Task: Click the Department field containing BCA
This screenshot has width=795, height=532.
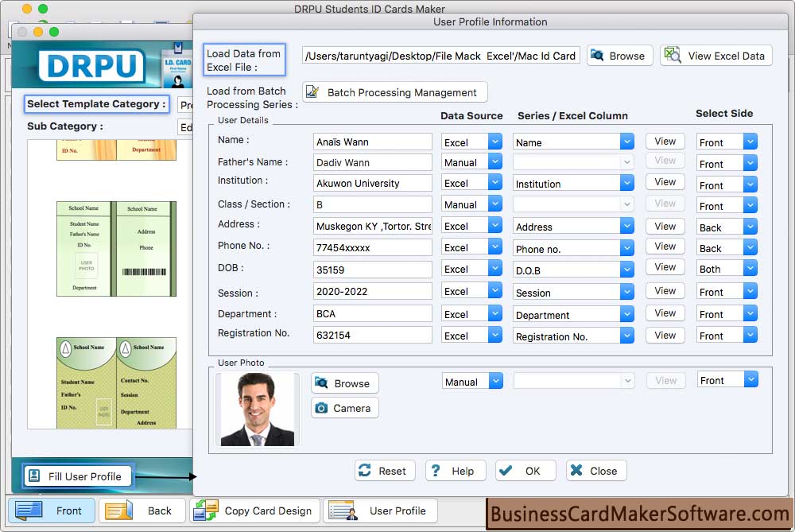Action: click(373, 313)
